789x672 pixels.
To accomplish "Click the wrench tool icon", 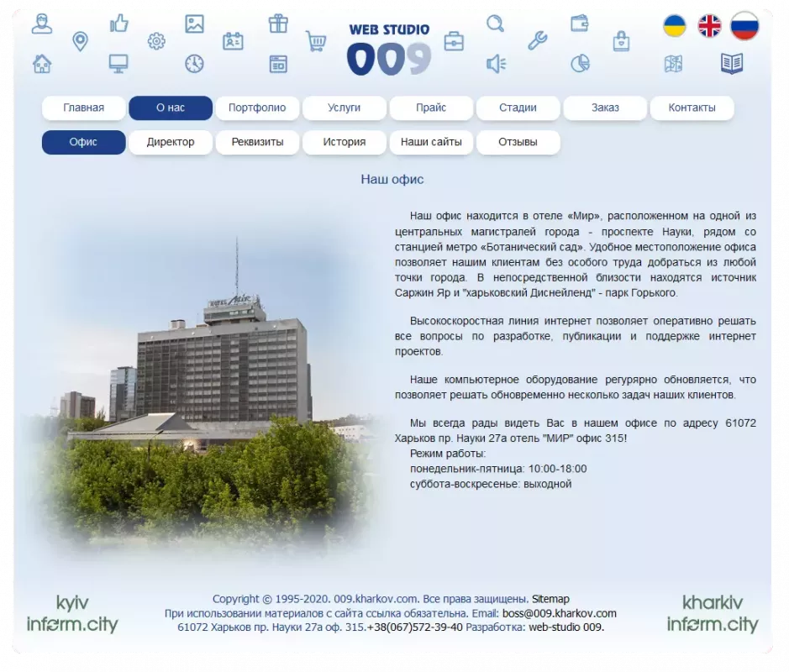I will 538,40.
